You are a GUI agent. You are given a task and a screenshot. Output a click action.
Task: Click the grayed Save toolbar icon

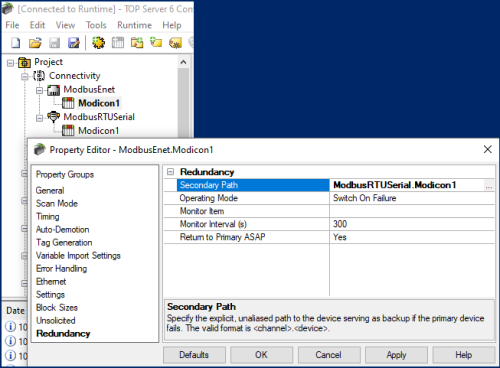(54, 43)
